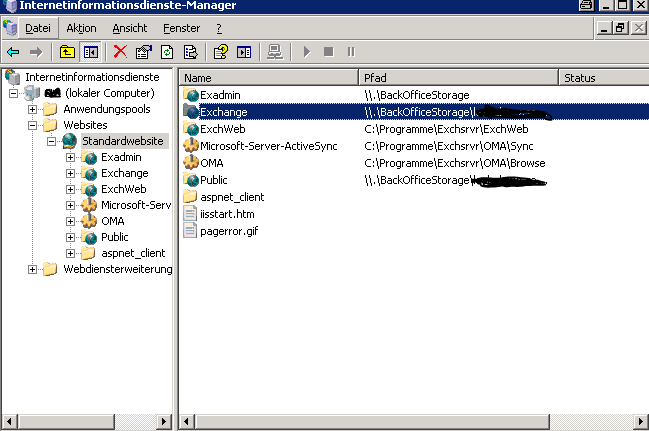Open the Datei menu
The image size is (649, 431).
tap(37, 28)
